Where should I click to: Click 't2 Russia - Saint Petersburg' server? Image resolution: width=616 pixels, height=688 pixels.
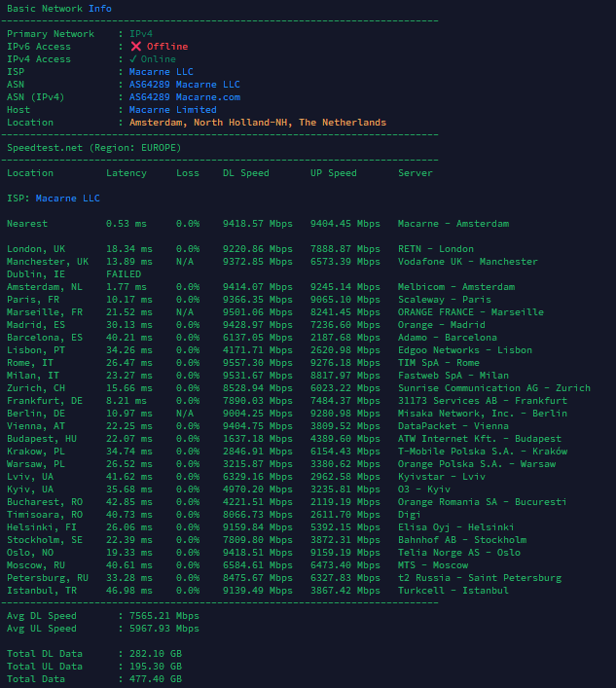pos(480,578)
